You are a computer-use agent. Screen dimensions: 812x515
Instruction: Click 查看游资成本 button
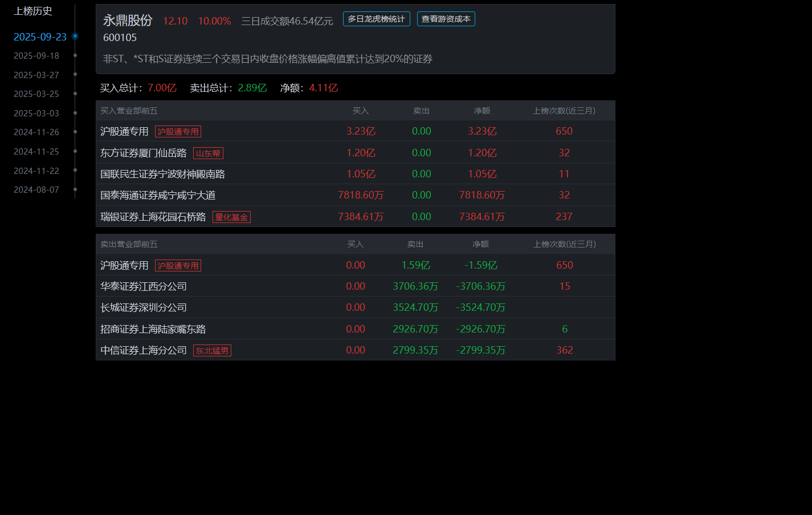tap(446, 19)
